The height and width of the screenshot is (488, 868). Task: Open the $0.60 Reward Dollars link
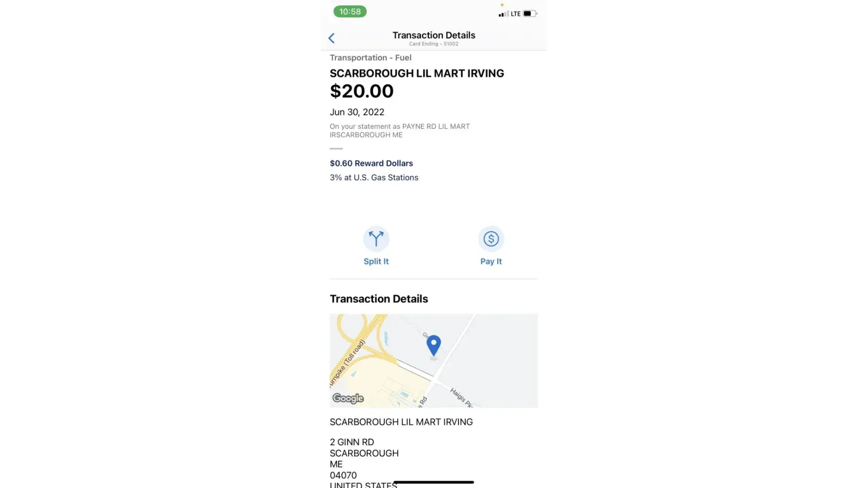coord(371,163)
